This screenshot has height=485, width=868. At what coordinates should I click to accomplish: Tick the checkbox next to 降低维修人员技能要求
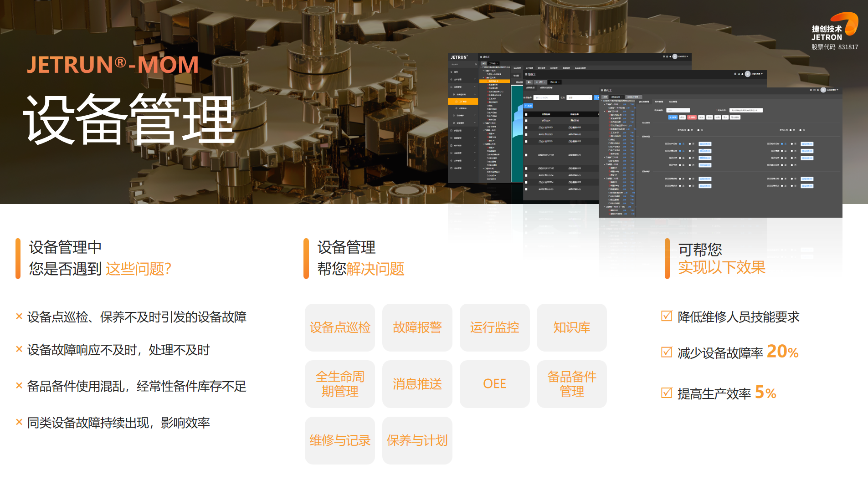667,316
